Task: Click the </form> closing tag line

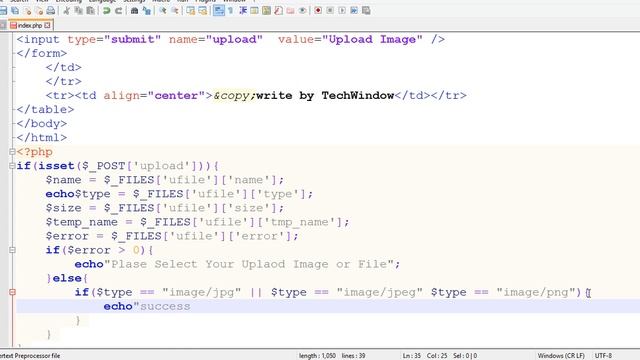Action: pyautogui.click(x=42, y=53)
